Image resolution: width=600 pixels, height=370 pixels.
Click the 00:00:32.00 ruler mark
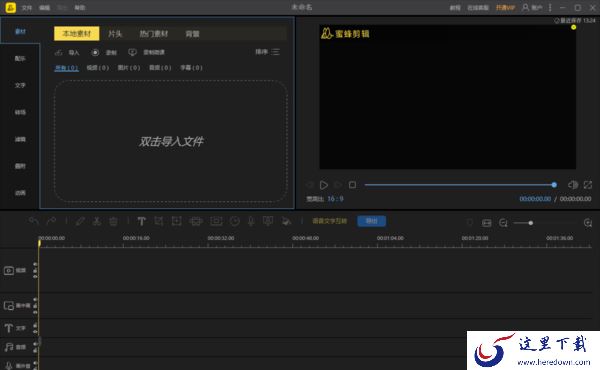221,238
